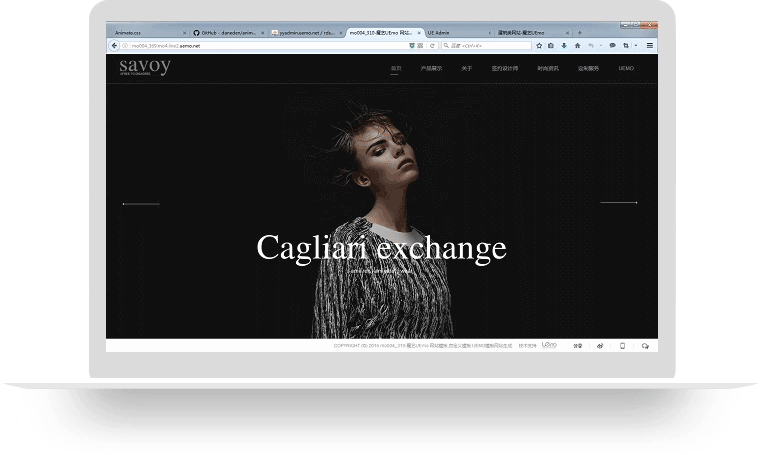This screenshot has height=455, width=760.
Task: Close the UE Admin tab
Action: click(x=490, y=33)
